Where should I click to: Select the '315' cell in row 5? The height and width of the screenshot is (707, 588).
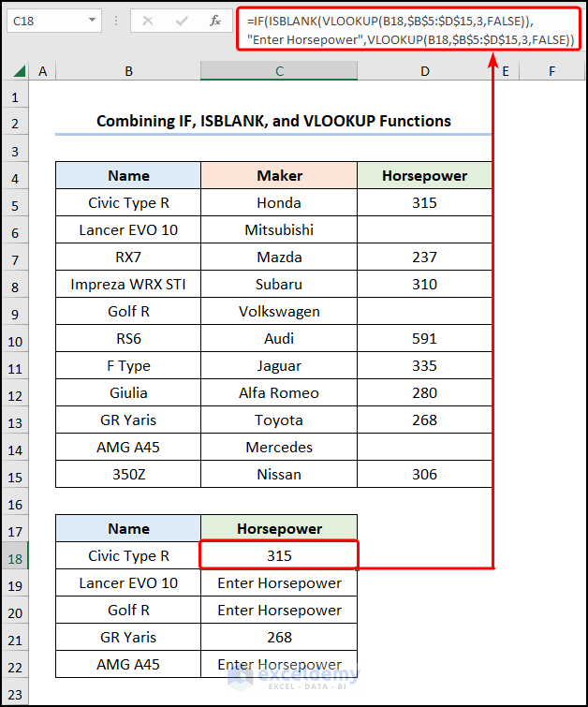[x=425, y=202]
